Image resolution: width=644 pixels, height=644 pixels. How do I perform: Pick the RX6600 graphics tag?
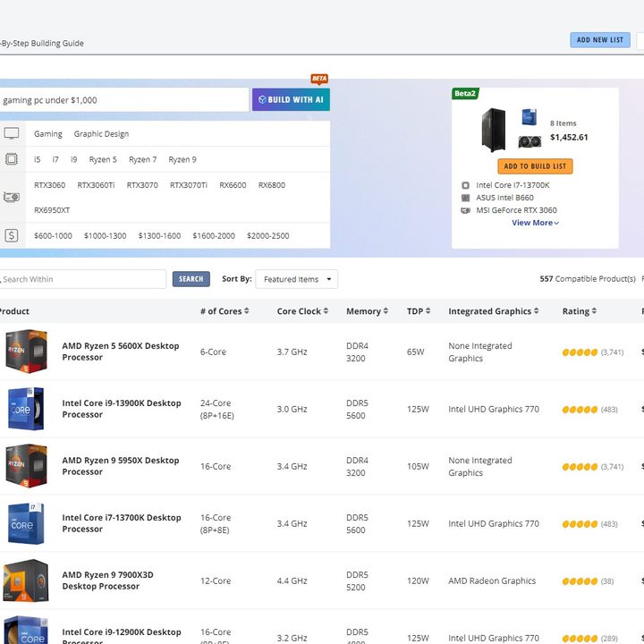[233, 185]
